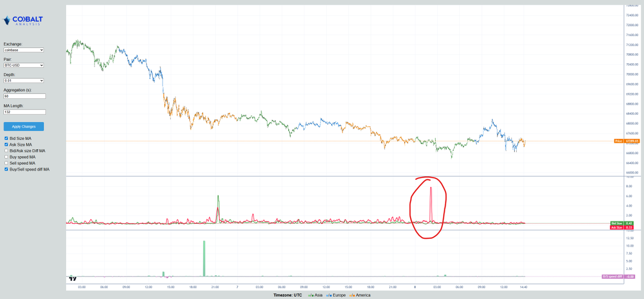The height and width of the screenshot is (299, 644).
Task: Enable the Buy speed MA checkbox
Action: (x=6, y=157)
